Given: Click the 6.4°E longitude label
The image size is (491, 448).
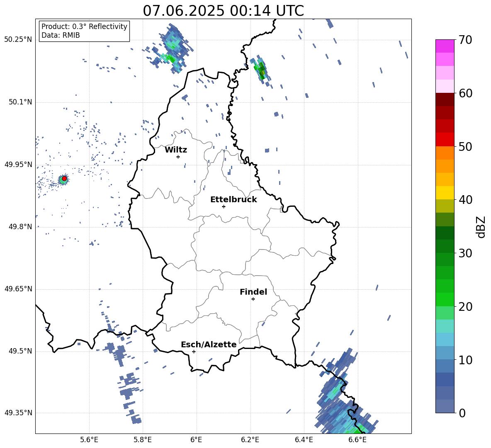Looking at the screenshot, I should coord(304,440).
